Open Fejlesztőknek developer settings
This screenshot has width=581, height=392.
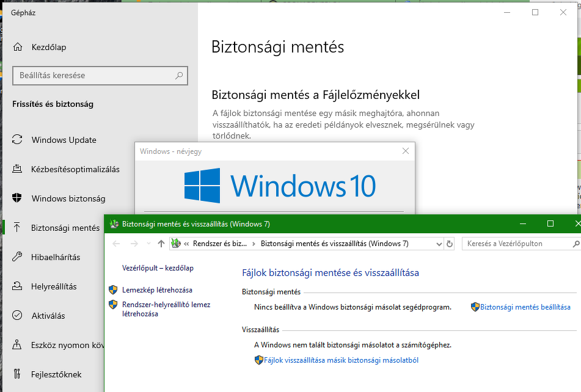(x=56, y=374)
